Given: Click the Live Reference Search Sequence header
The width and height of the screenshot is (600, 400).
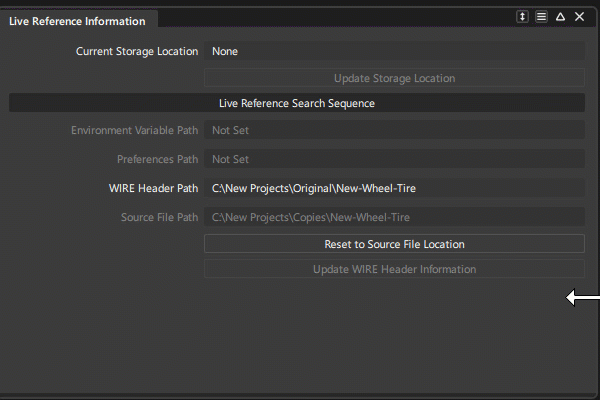Looking at the screenshot, I should pos(296,103).
